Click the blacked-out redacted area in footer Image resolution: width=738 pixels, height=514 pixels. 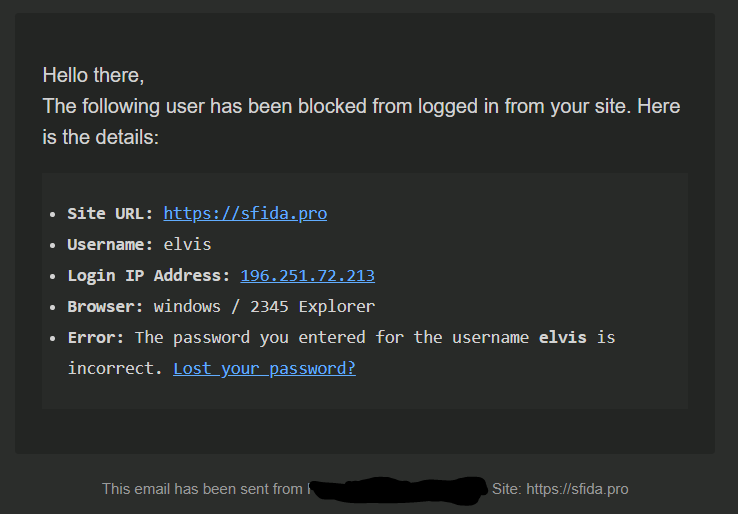pyautogui.click(x=399, y=490)
